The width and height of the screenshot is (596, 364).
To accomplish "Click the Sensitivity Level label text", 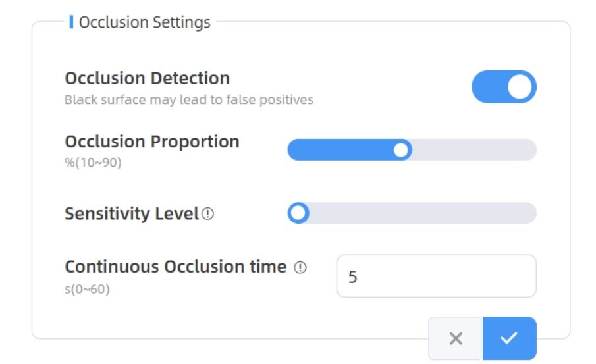I will (x=131, y=214).
